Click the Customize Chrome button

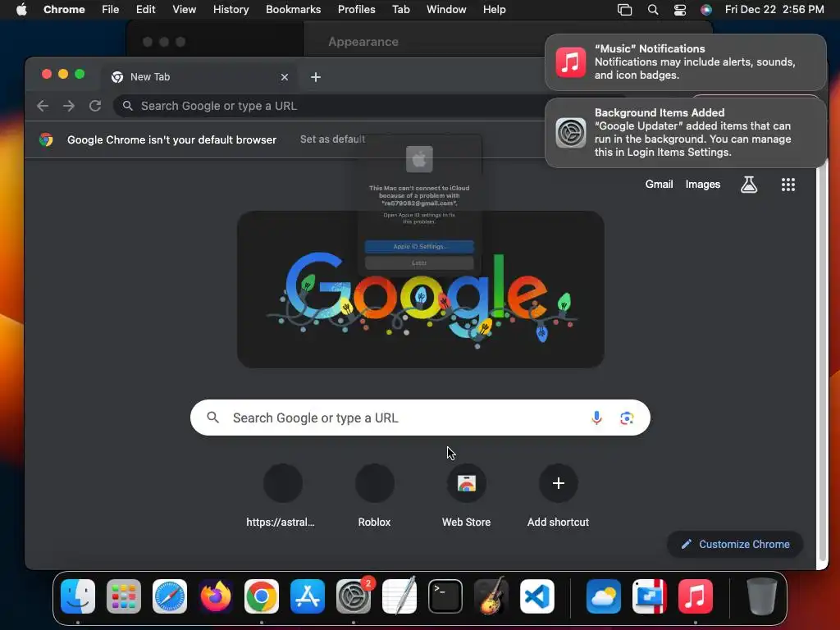click(735, 545)
